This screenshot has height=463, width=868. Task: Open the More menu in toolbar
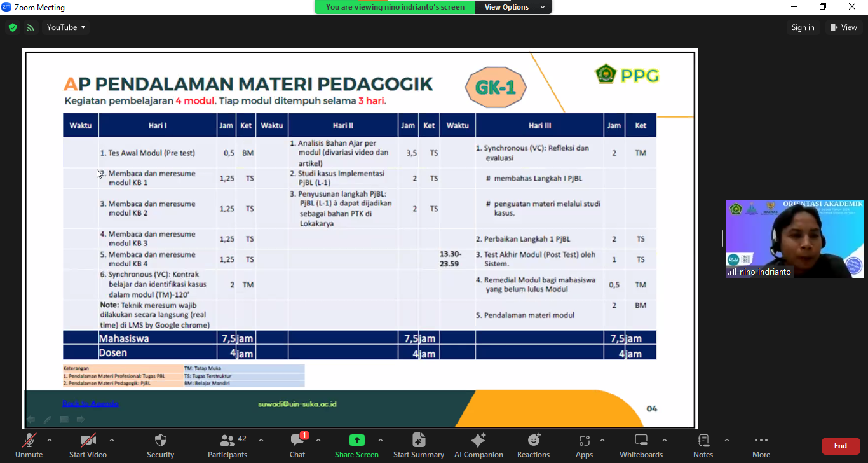(761, 445)
